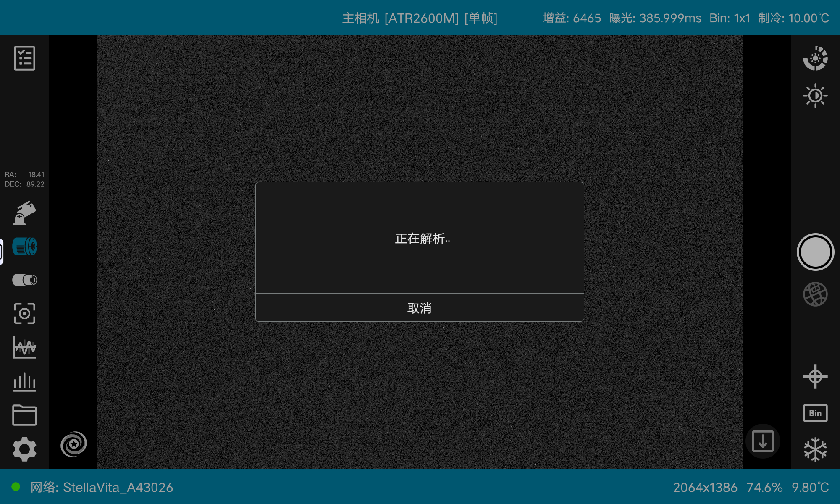Image resolution: width=840 pixels, height=504 pixels.
Task: Open the file folder icon
Action: click(24, 415)
